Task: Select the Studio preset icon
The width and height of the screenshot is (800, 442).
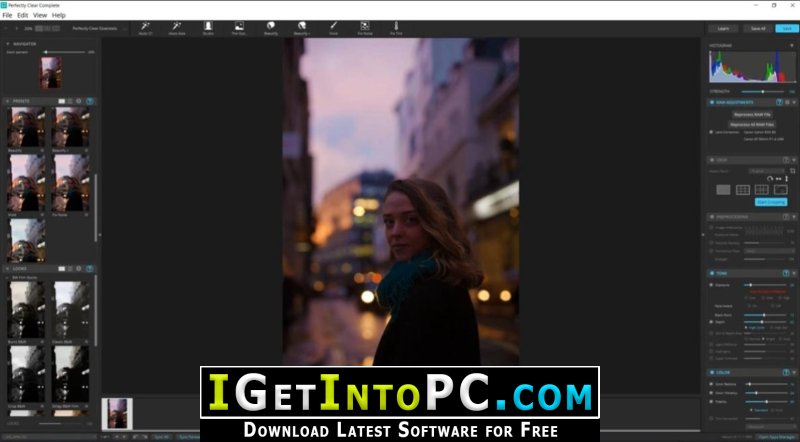Action: [208, 26]
